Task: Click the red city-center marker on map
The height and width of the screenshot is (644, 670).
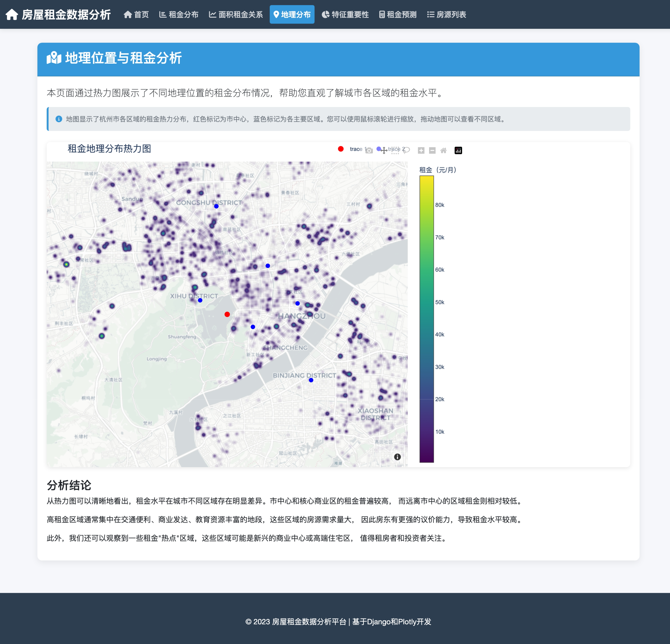Action: pyautogui.click(x=227, y=314)
